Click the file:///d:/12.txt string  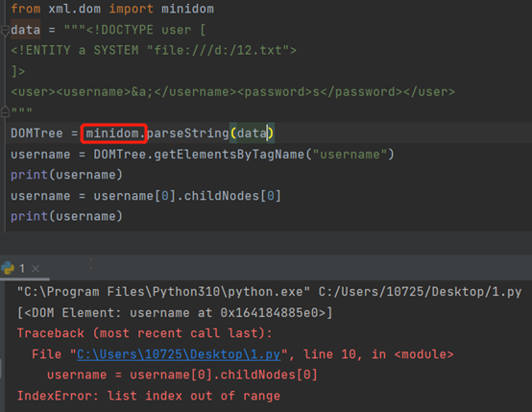(x=219, y=50)
